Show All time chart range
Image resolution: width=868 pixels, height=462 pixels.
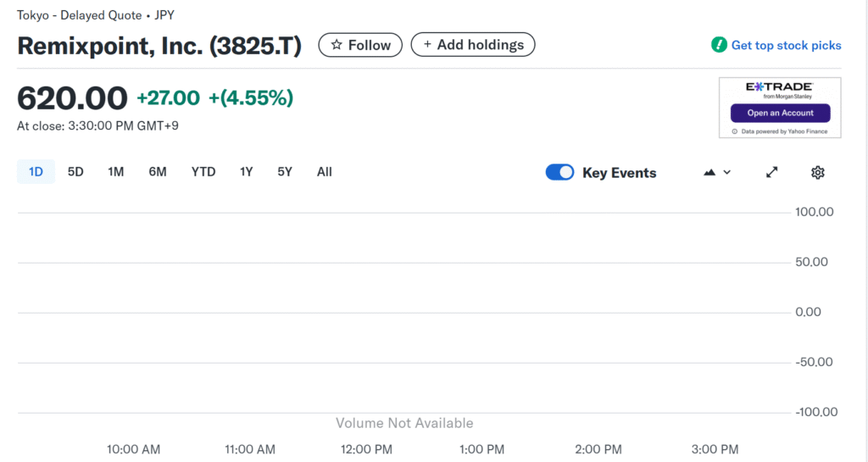coord(325,172)
